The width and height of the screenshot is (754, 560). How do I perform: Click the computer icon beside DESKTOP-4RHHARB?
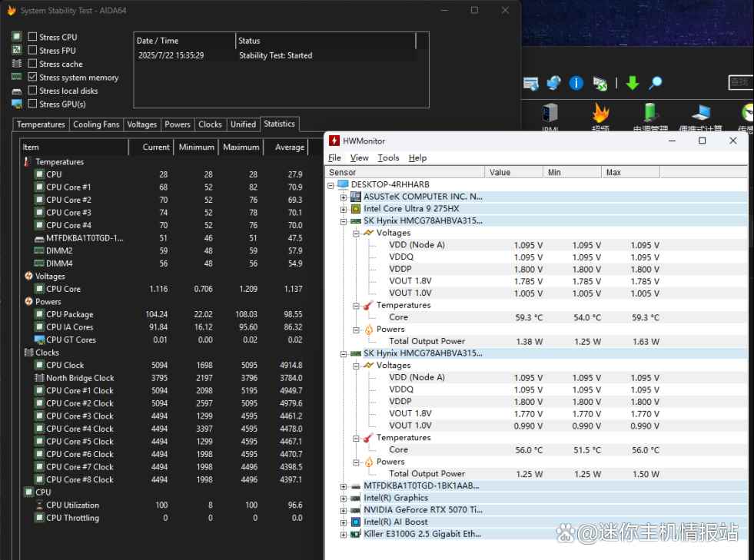click(343, 184)
